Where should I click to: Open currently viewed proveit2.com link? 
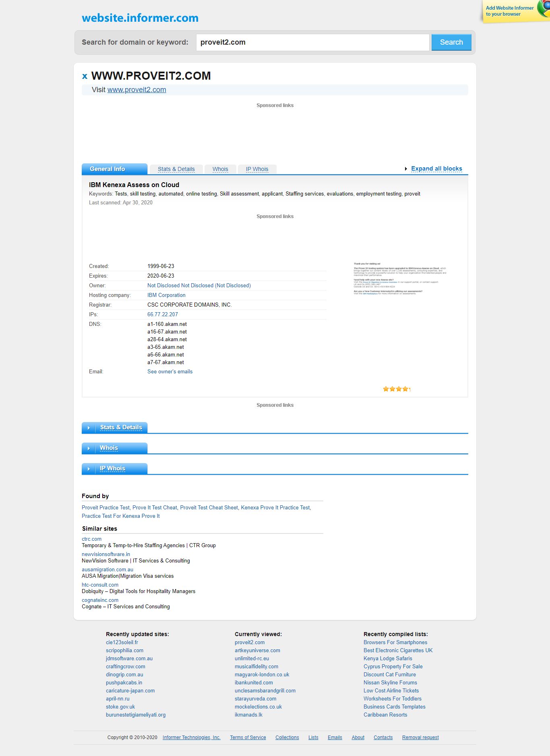tap(250, 643)
